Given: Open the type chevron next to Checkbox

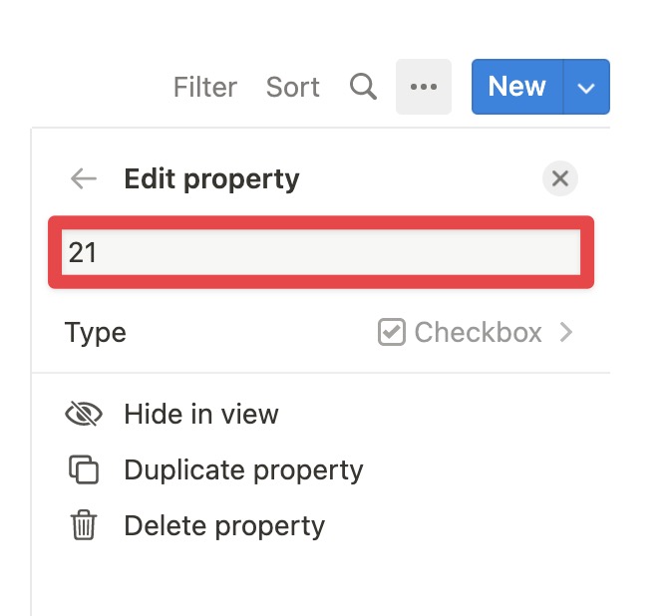Looking at the screenshot, I should pos(566,332).
